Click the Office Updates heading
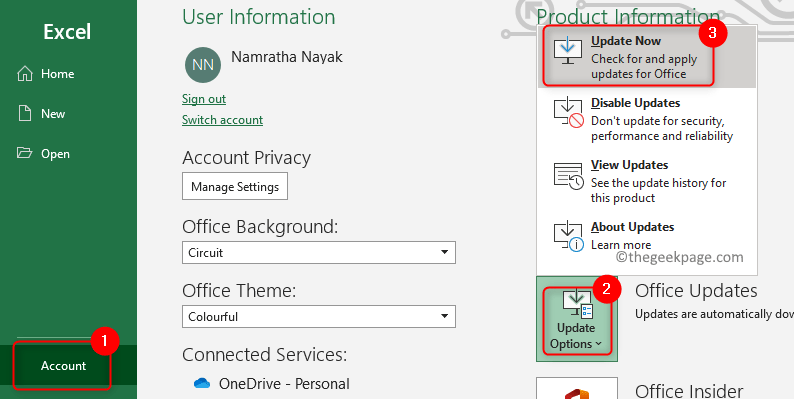Viewport: 794px width, 399px height. click(696, 291)
